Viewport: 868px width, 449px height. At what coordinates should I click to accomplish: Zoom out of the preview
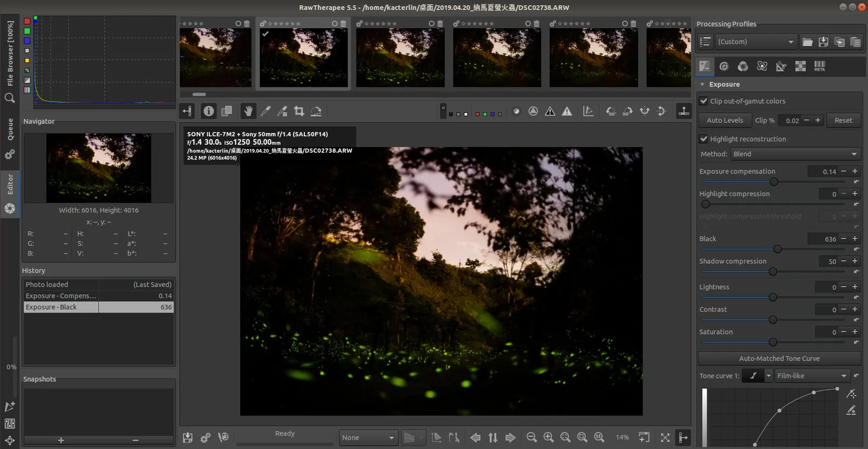[x=532, y=438]
